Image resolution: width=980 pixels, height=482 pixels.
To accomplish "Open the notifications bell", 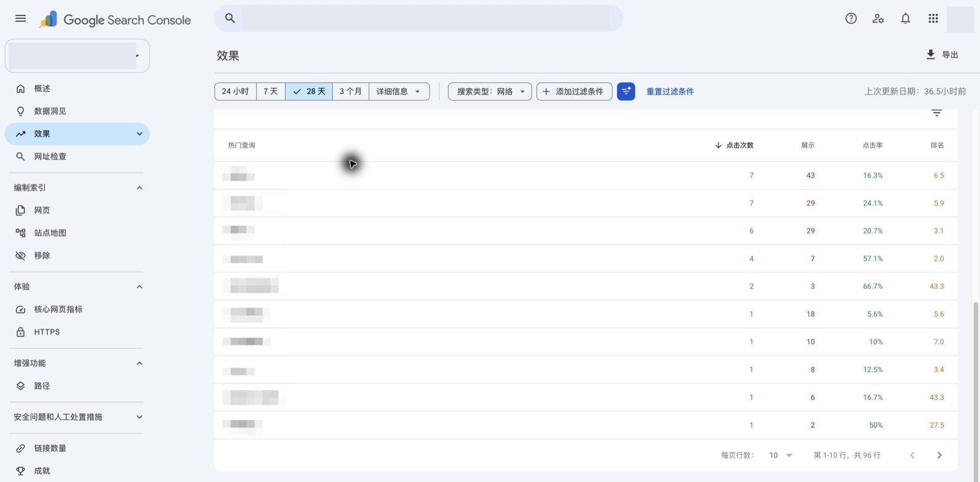I will (x=905, y=18).
